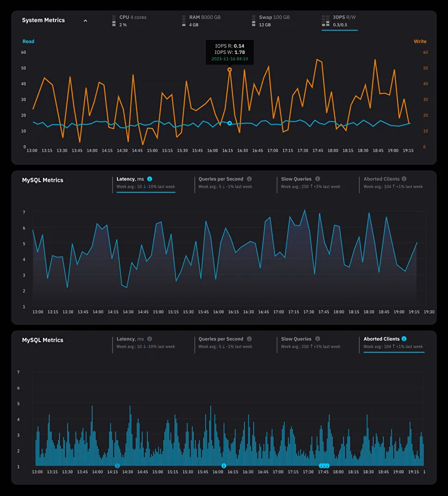
Task: Click the RAM metric bar icon
Action: click(184, 20)
